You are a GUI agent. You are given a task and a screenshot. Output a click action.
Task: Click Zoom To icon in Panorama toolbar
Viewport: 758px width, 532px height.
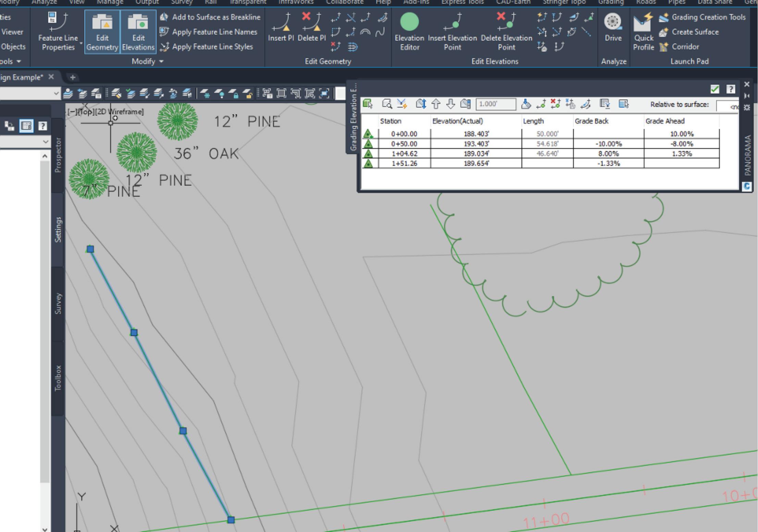387,104
